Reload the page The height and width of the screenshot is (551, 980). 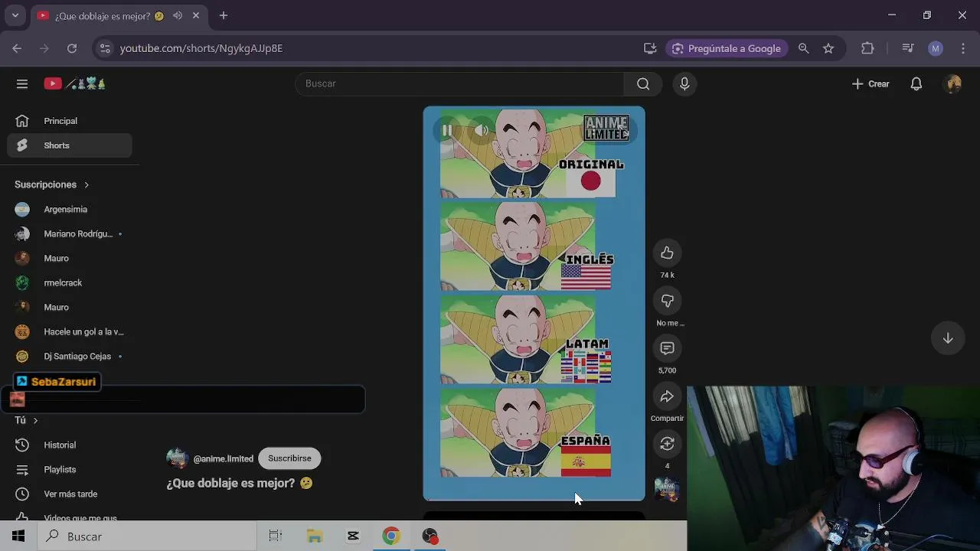click(72, 48)
